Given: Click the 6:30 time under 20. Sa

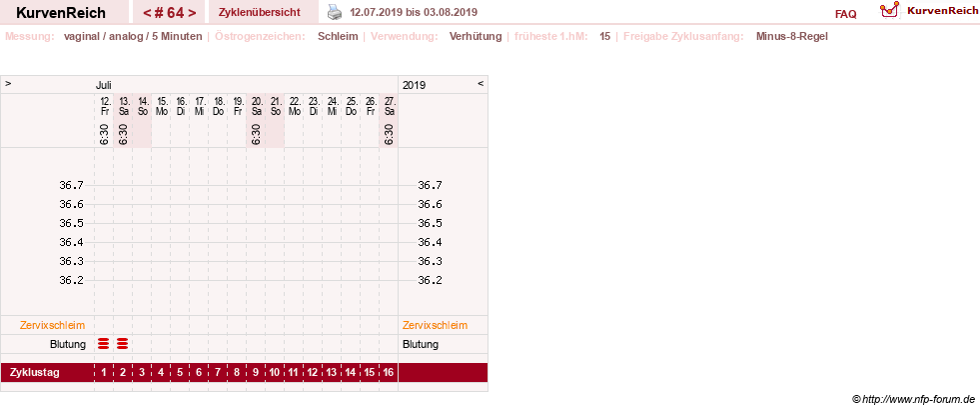Looking at the screenshot, I should tap(256, 134).
